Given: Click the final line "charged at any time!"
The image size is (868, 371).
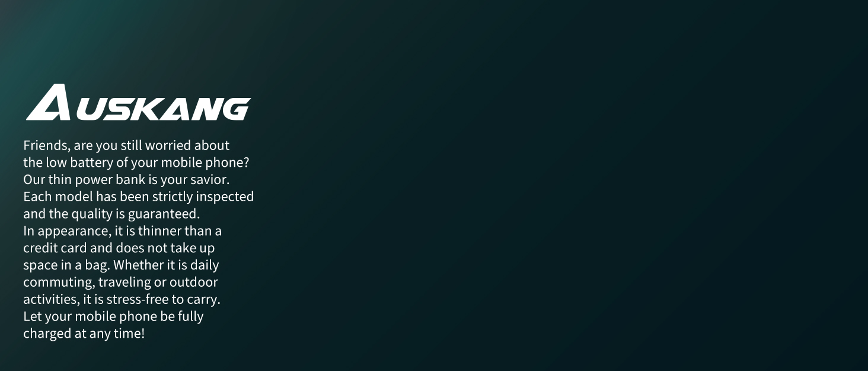Looking at the screenshot, I should pyautogui.click(x=84, y=333).
